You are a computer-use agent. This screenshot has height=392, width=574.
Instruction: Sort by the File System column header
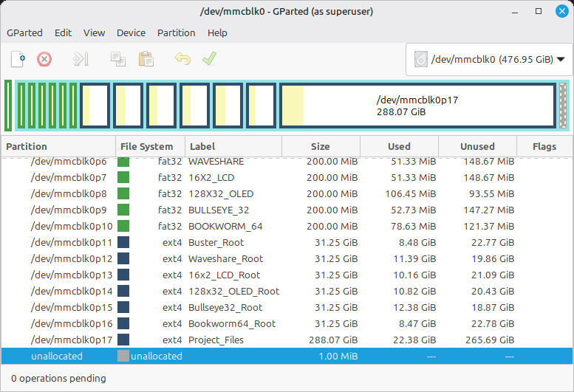tap(151, 146)
